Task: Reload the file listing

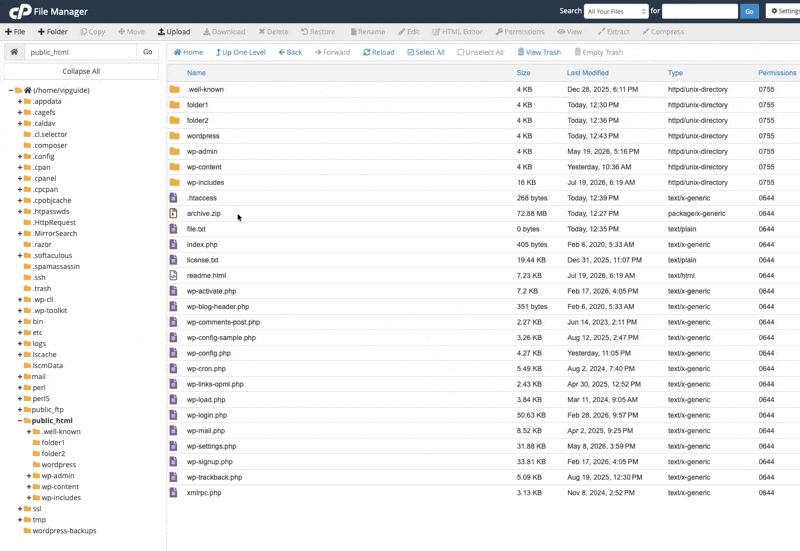Action: click(379, 52)
